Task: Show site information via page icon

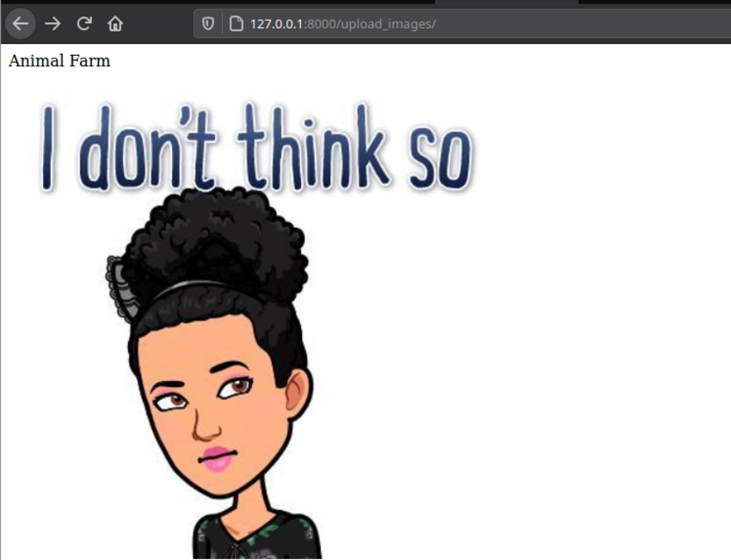Action: coord(236,24)
